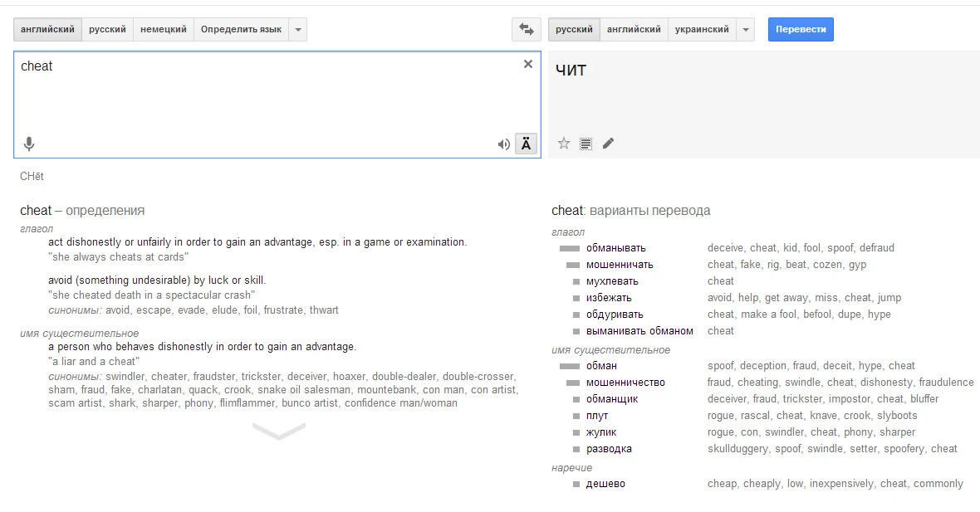Click the microphone voice input icon
Viewport: 980px width, 512px height.
point(29,144)
